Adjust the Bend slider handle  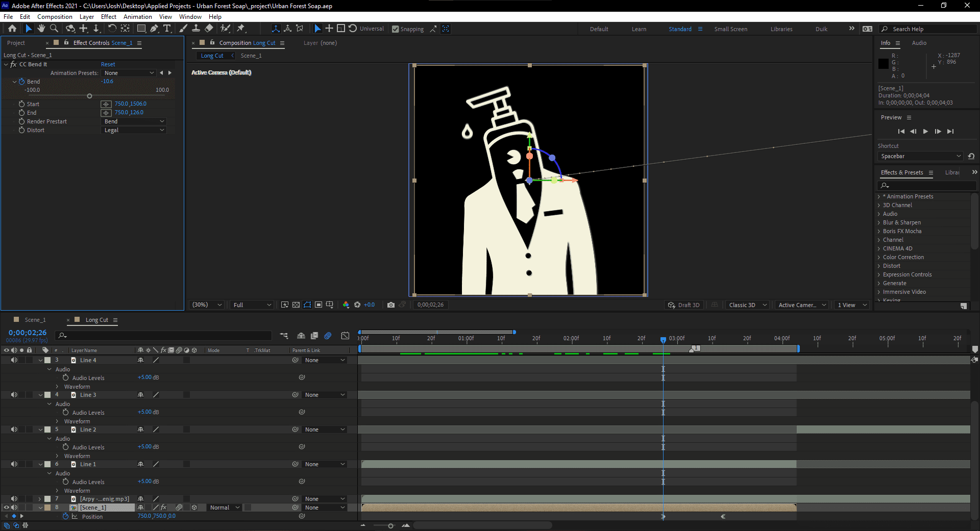point(89,96)
